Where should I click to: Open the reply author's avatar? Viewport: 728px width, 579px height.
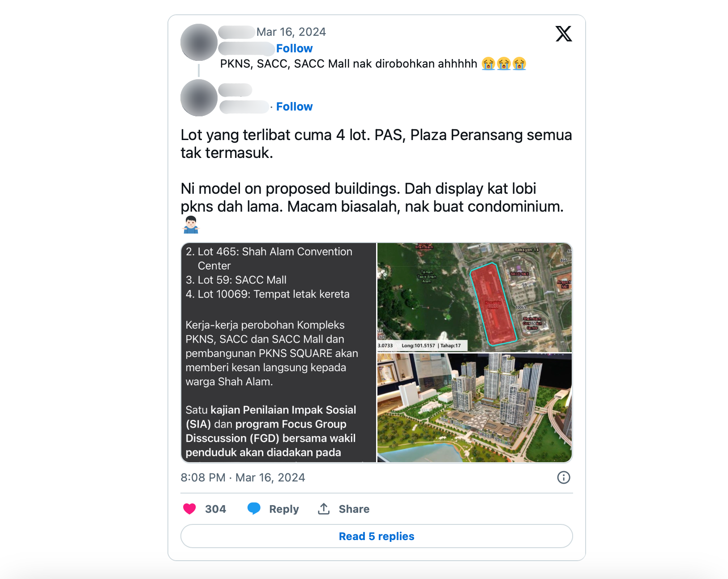tap(199, 98)
